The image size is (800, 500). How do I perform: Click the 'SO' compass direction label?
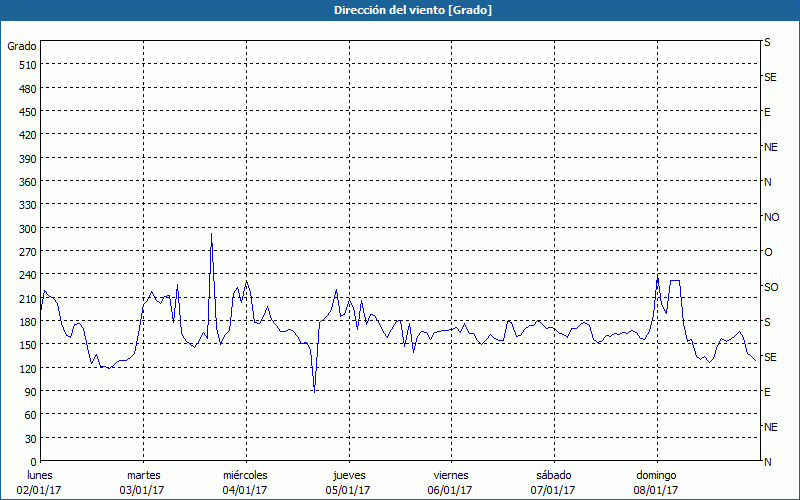click(x=771, y=287)
